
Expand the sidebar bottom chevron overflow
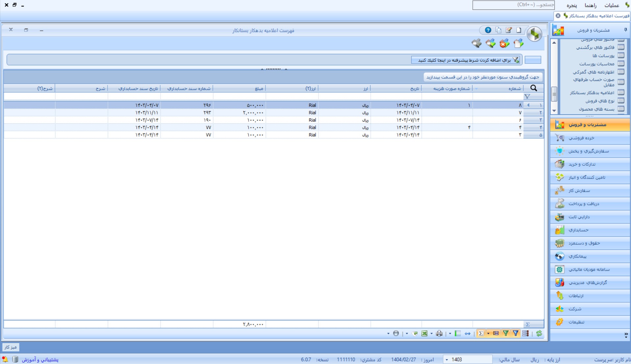pyautogui.click(x=626, y=335)
